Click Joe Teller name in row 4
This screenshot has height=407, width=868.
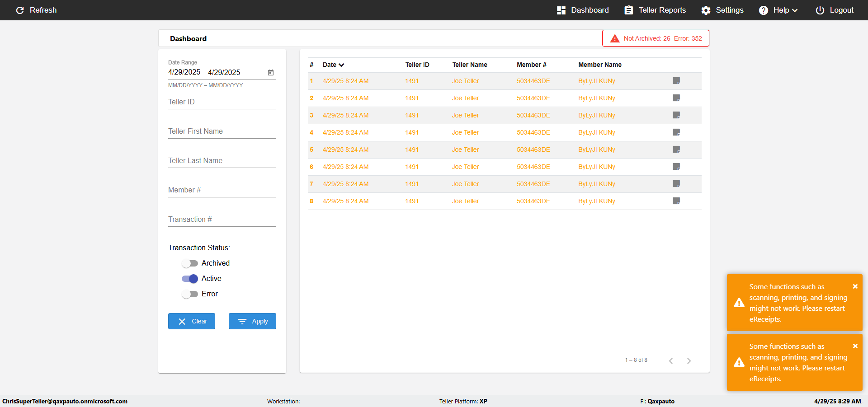click(x=465, y=132)
